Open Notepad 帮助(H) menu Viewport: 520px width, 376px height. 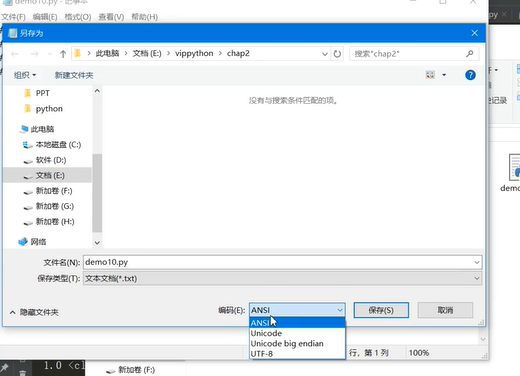click(144, 17)
